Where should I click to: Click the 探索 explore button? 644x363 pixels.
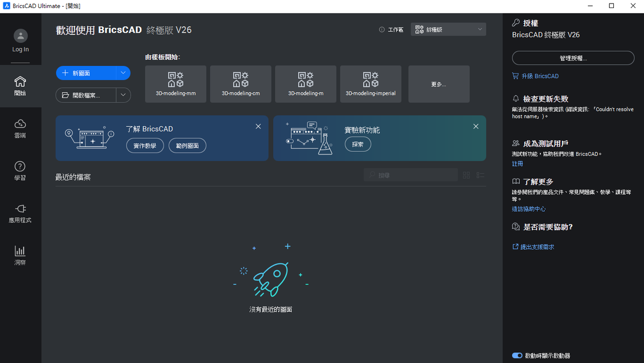[x=358, y=144]
